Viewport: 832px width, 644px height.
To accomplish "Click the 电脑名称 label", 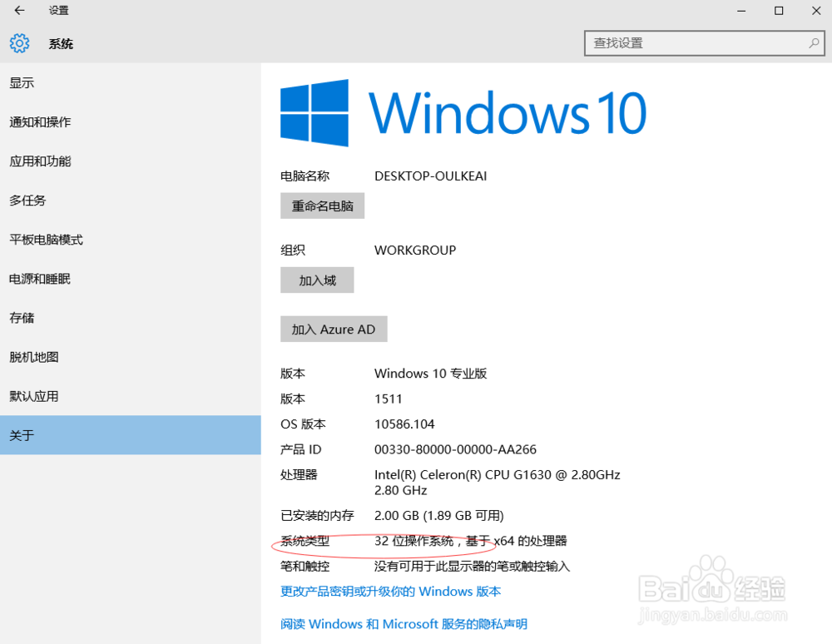I will 305,176.
